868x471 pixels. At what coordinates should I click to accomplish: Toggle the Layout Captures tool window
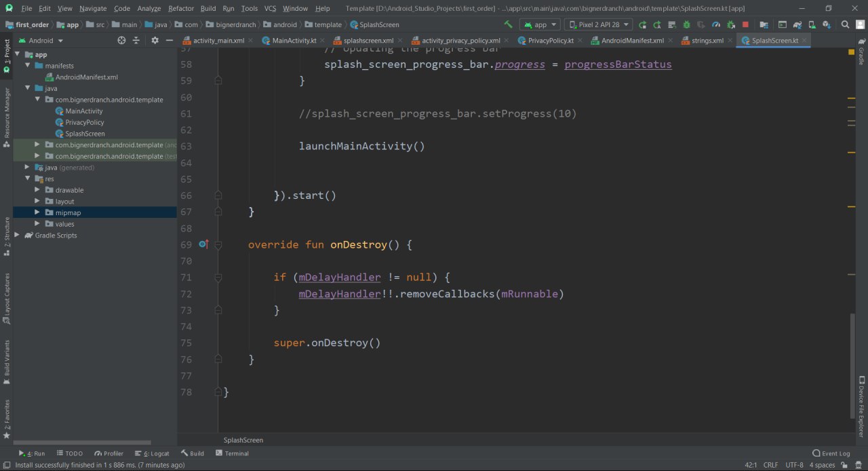click(x=7, y=298)
